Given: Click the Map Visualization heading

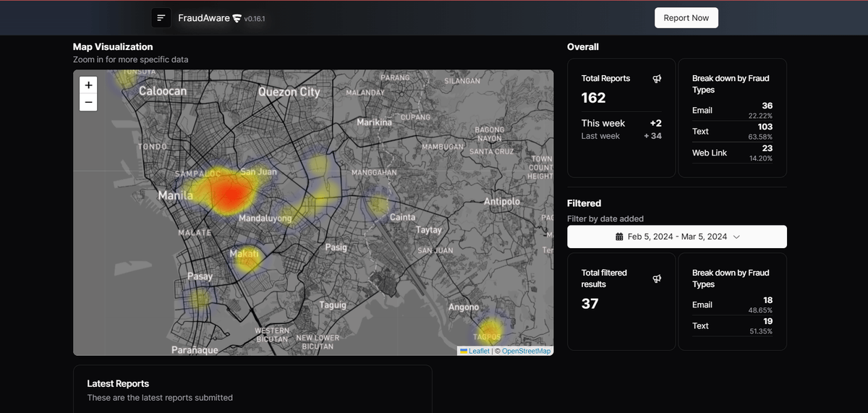Looking at the screenshot, I should [113, 46].
